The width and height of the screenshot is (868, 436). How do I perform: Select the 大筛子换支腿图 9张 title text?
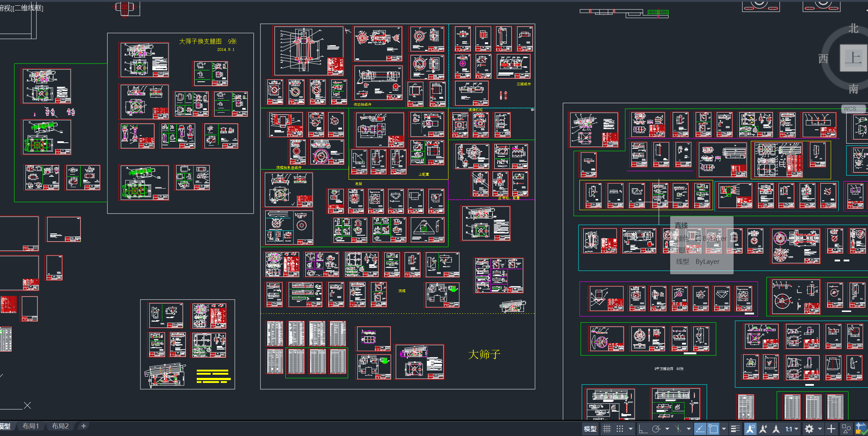click(208, 42)
